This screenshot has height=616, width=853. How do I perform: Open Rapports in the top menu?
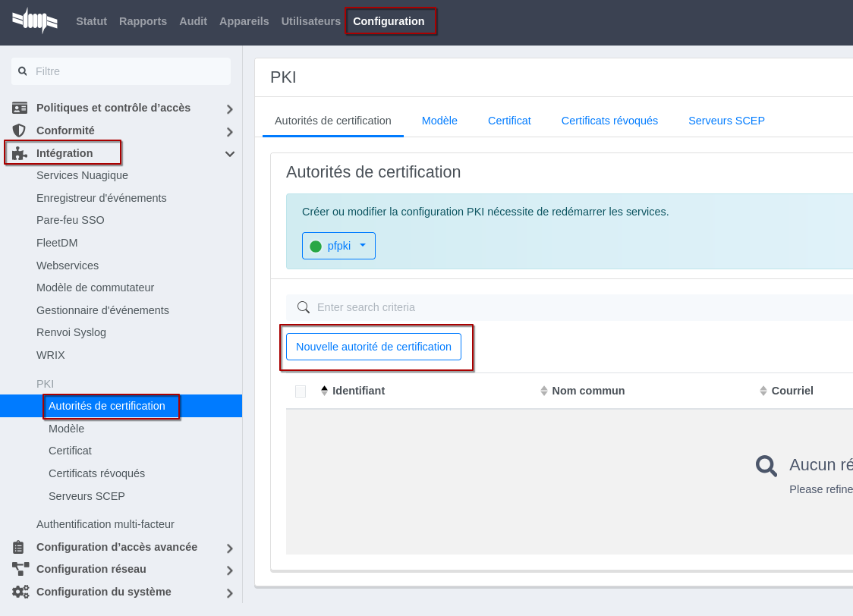[x=143, y=21]
